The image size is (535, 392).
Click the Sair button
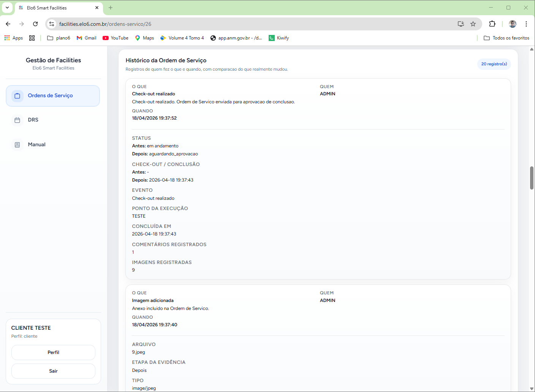point(53,371)
